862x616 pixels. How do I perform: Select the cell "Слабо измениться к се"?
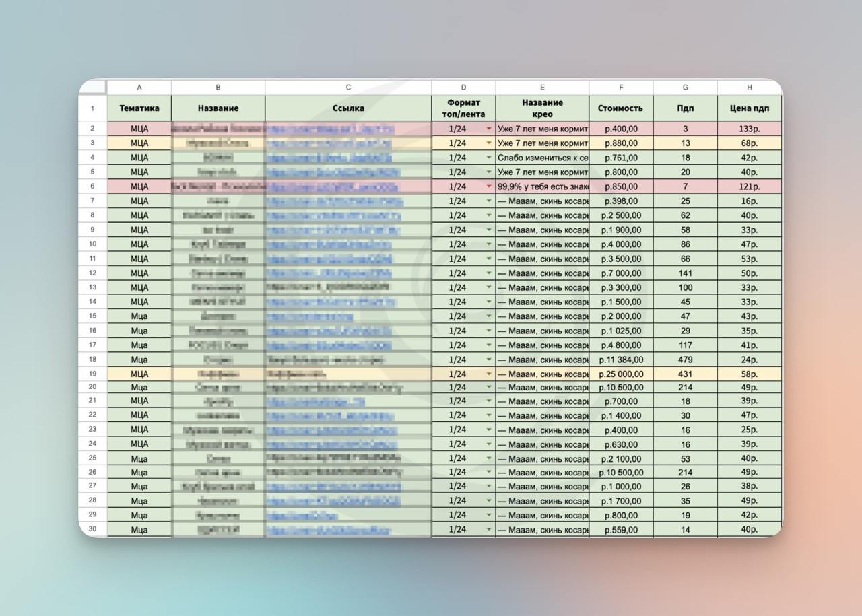[x=542, y=158]
